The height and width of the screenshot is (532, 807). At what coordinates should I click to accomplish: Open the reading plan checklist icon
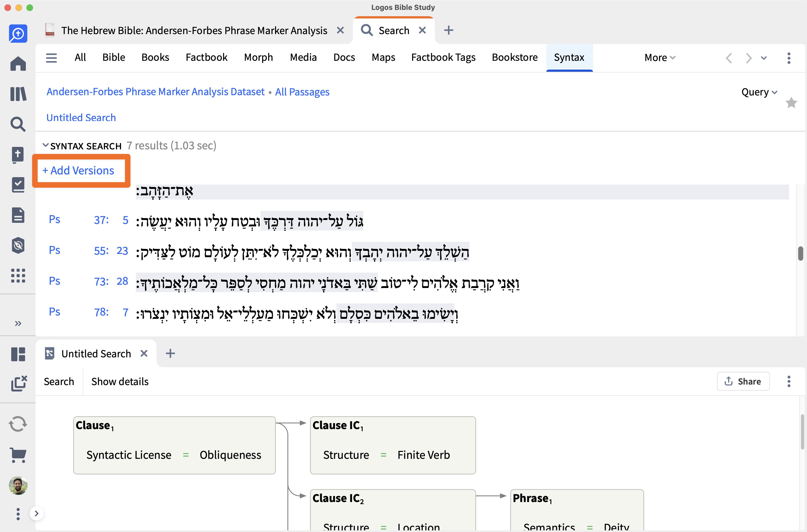coord(18,185)
